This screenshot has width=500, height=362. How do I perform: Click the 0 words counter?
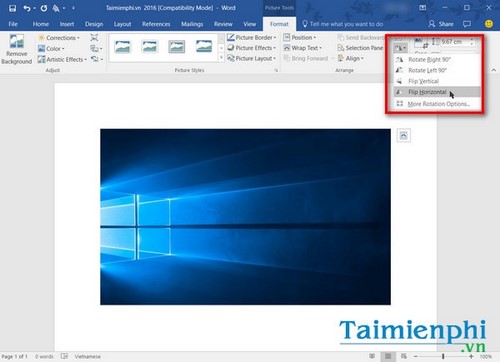[44, 357]
